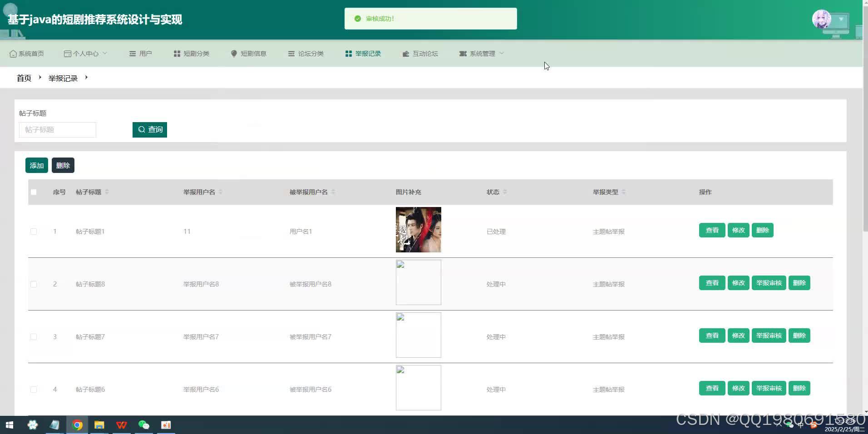This screenshot has width=868, height=434.
Task: Check the checkbox for 帖子标题1 row
Action: point(33,231)
